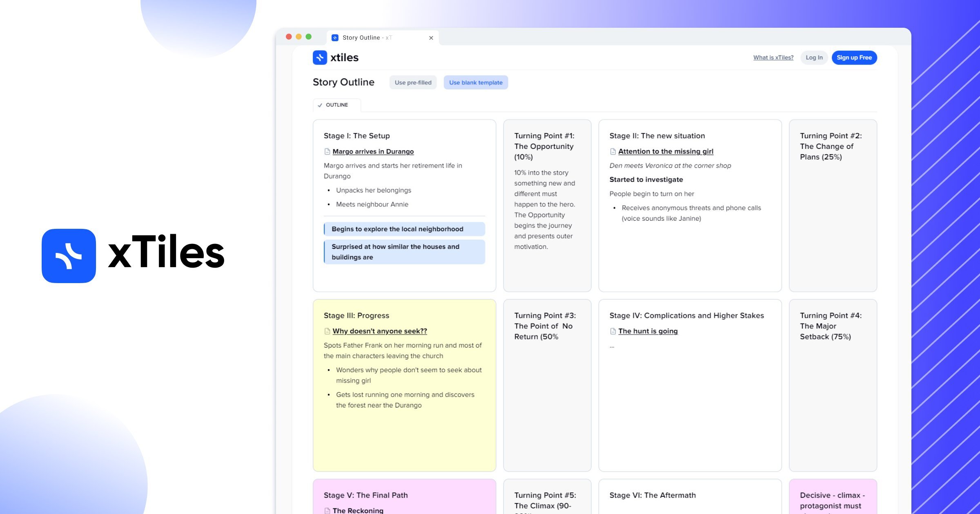Click Stage IV: Complications and Higher Stakes heading

(686, 316)
